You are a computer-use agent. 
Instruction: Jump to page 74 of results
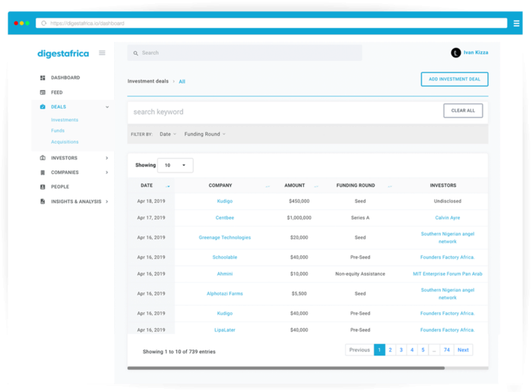(447, 350)
